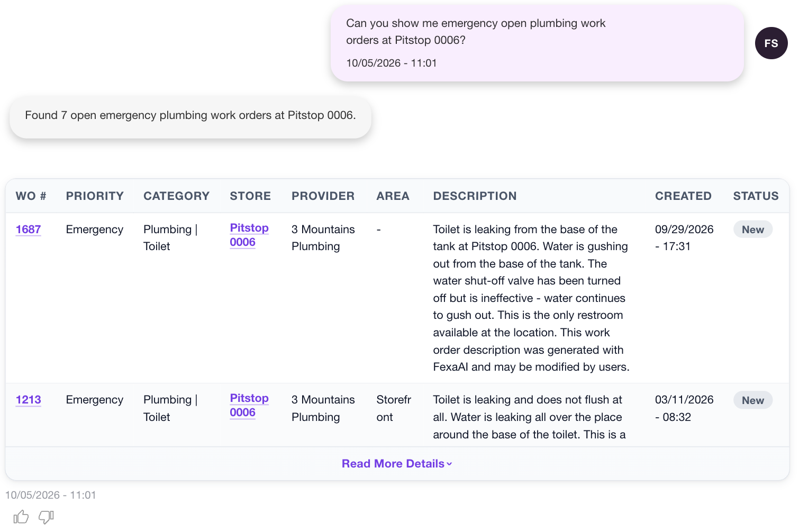Open work order 1687 link
The width and height of the screenshot is (799, 532).
coord(29,230)
